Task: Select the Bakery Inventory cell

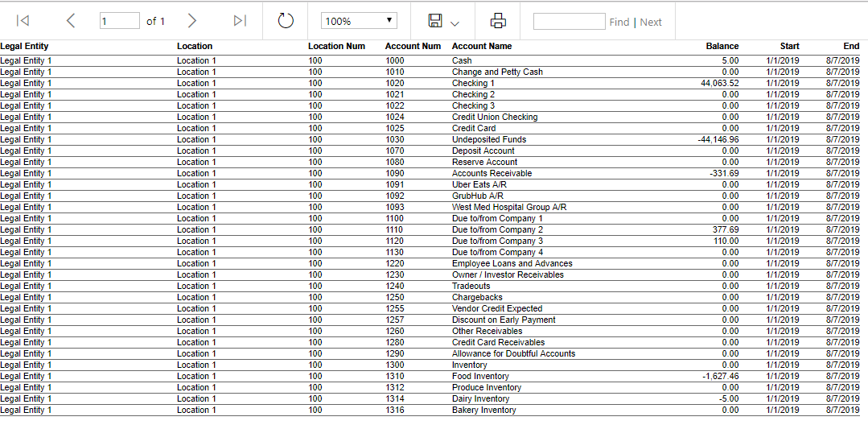Action: (483, 410)
